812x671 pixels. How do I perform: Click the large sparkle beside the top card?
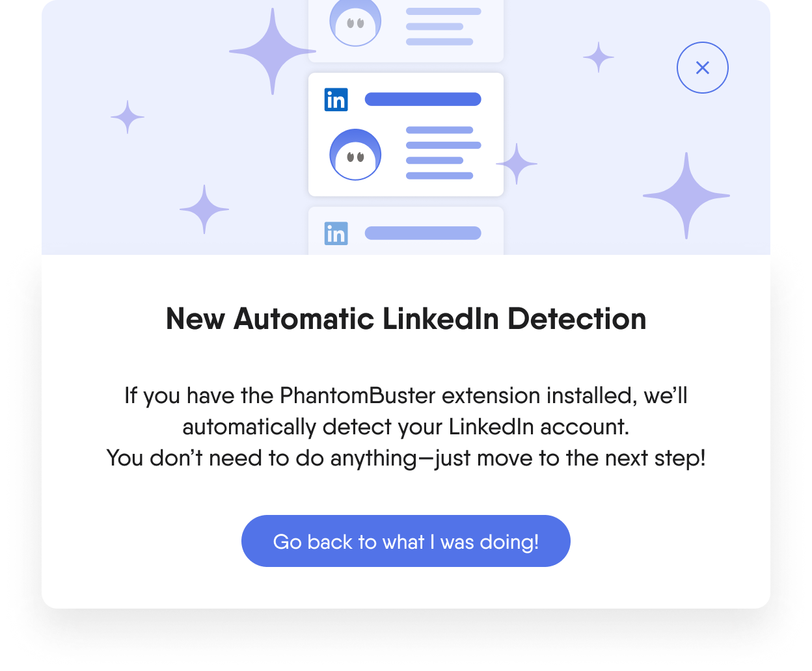point(273,51)
